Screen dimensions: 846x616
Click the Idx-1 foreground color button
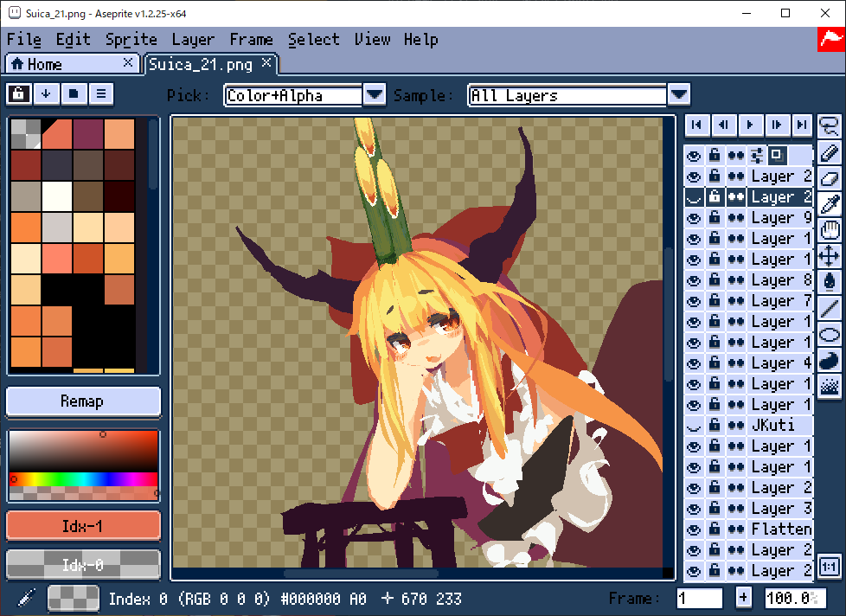click(x=83, y=526)
